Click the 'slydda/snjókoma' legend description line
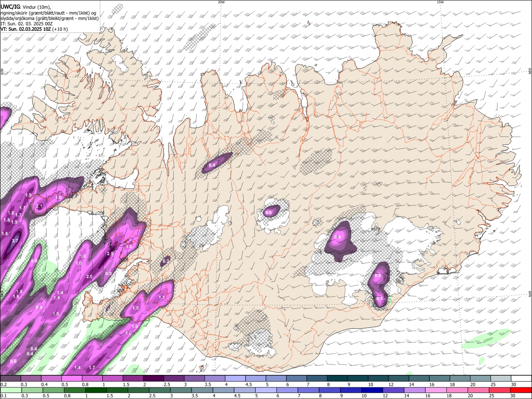This screenshot has width=532, height=399. click(49, 18)
